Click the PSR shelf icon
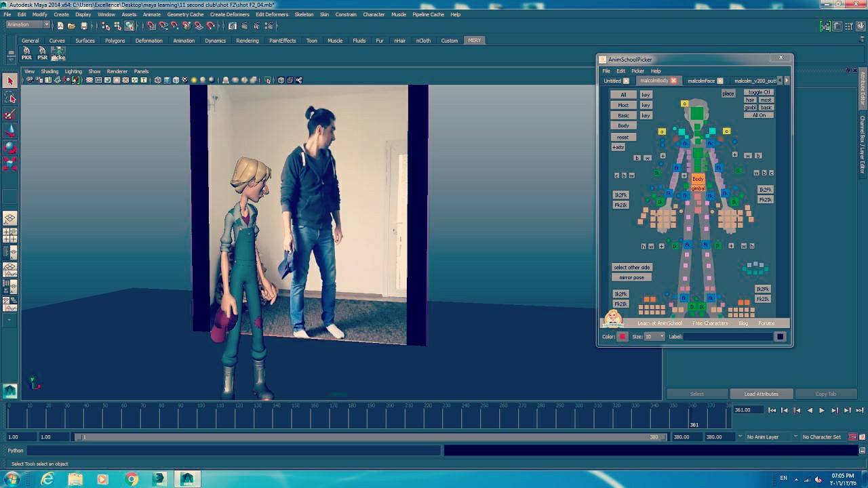 tap(42, 53)
